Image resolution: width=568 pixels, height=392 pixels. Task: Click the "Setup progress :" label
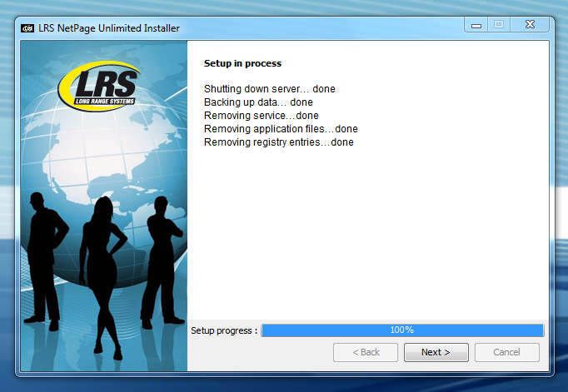point(224,330)
